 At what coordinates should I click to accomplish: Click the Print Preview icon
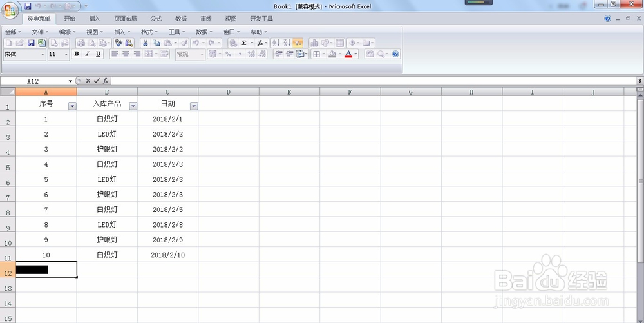92,43
